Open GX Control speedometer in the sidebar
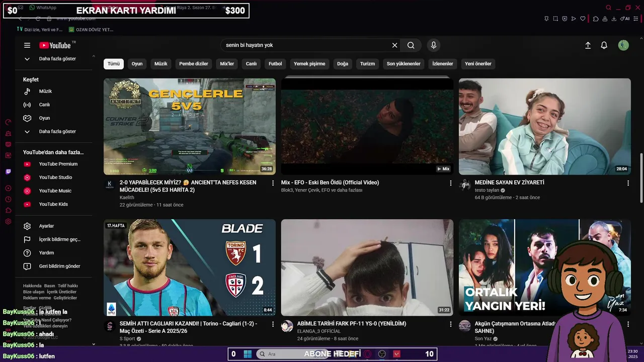 point(8,122)
